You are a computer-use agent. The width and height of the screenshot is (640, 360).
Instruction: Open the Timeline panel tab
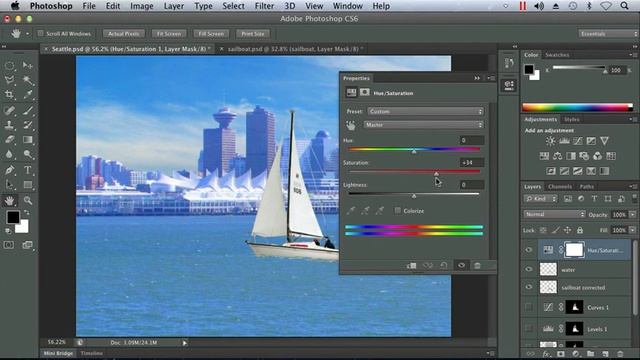91,353
